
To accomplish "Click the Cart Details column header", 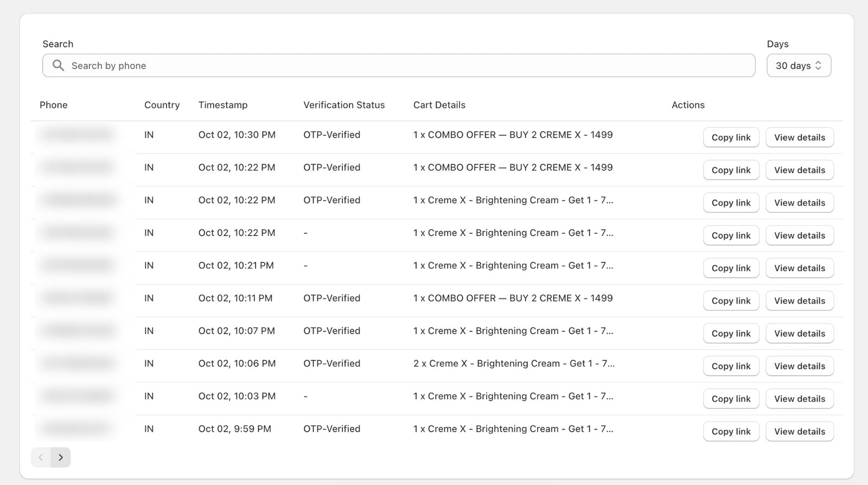I will 439,105.
